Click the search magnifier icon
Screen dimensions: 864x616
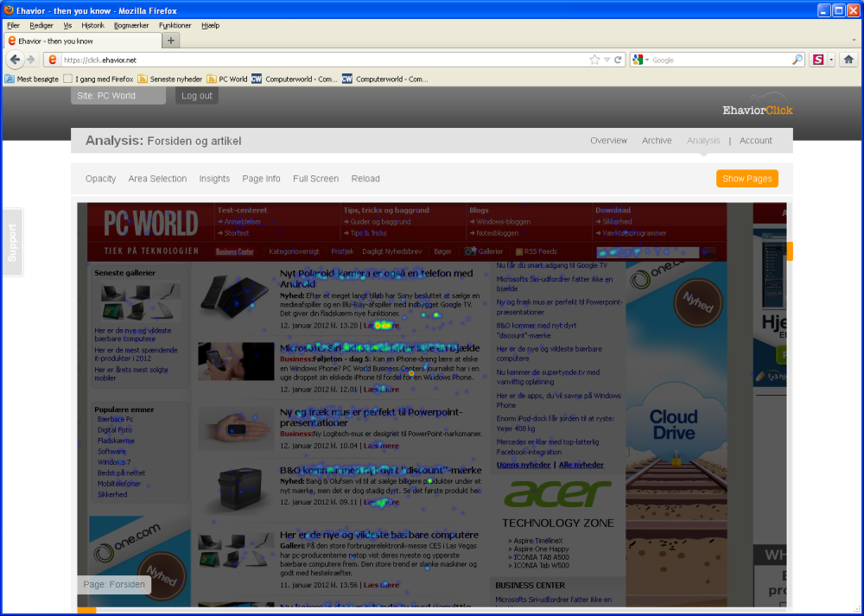click(x=797, y=60)
